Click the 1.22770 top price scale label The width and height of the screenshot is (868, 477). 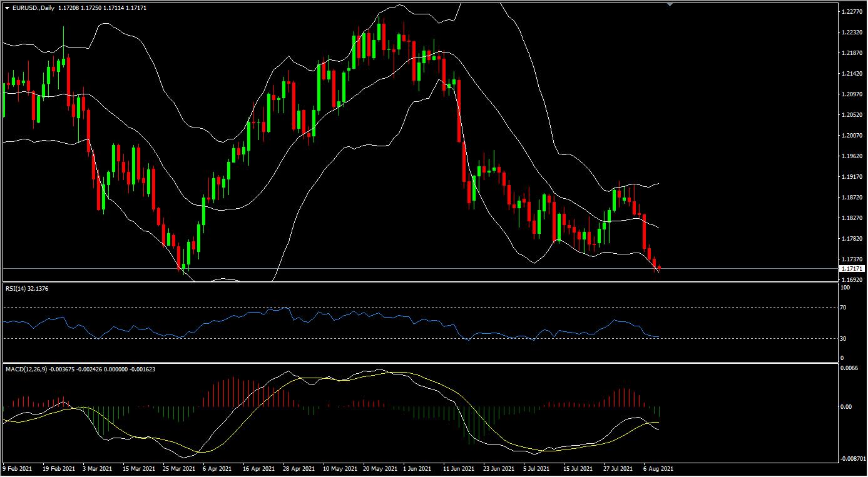[852, 12]
